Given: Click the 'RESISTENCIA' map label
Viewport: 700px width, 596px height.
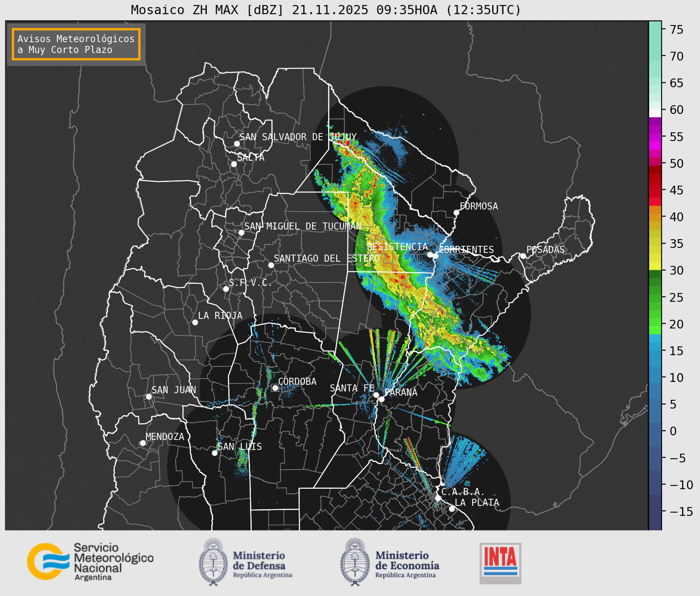Looking at the screenshot, I should pos(397,247).
